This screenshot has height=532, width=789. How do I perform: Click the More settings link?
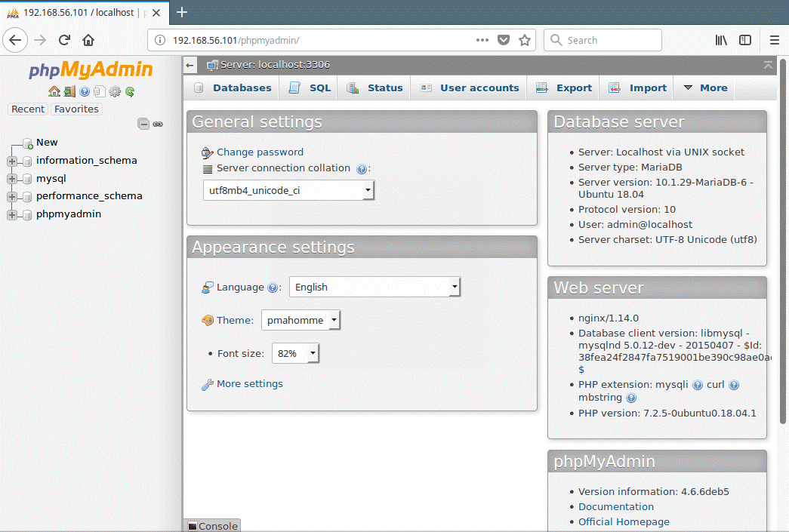tap(250, 384)
